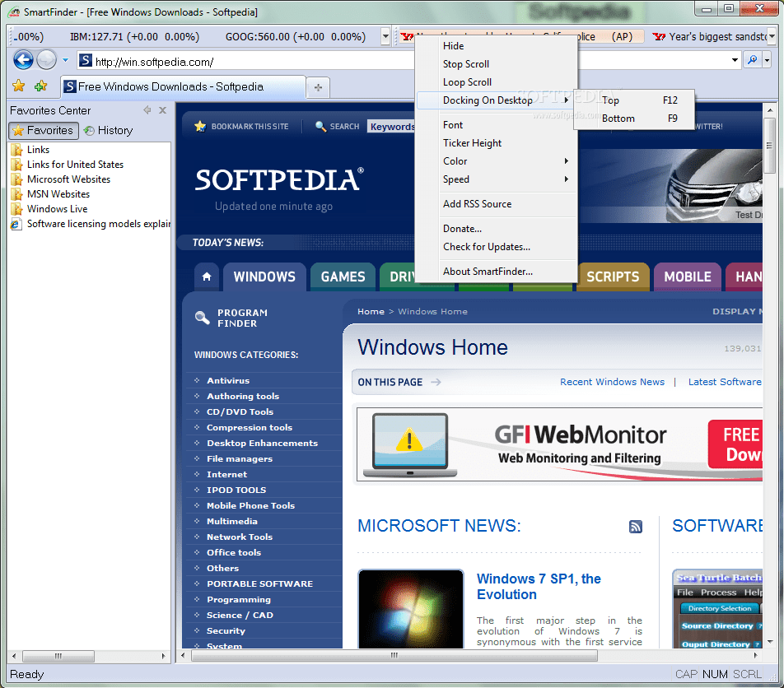
Task: Open the Recent Windows News link
Action: (x=612, y=382)
